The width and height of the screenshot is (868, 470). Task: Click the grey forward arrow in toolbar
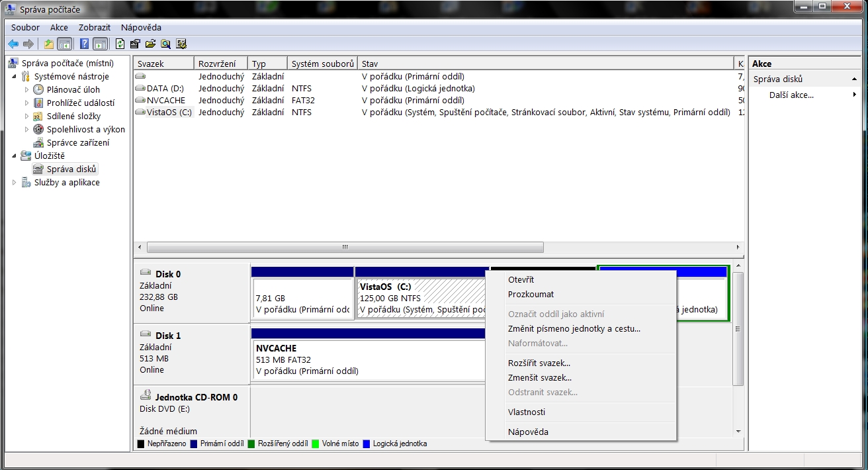point(28,44)
